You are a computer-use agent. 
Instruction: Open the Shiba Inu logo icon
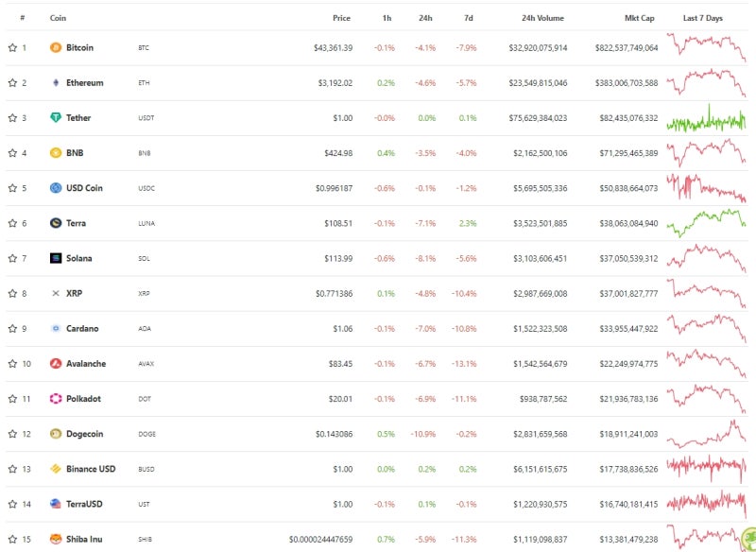click(56, 539)
